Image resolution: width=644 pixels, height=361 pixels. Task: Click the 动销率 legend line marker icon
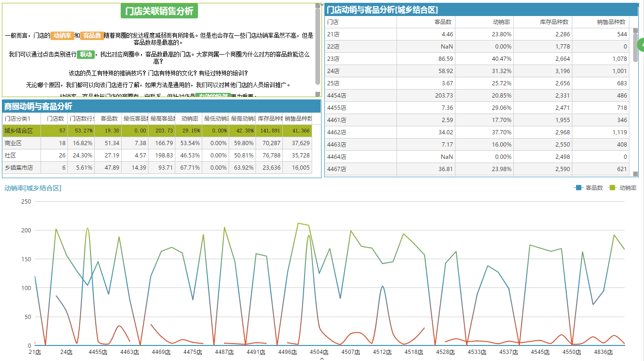[x=612, y=188]
